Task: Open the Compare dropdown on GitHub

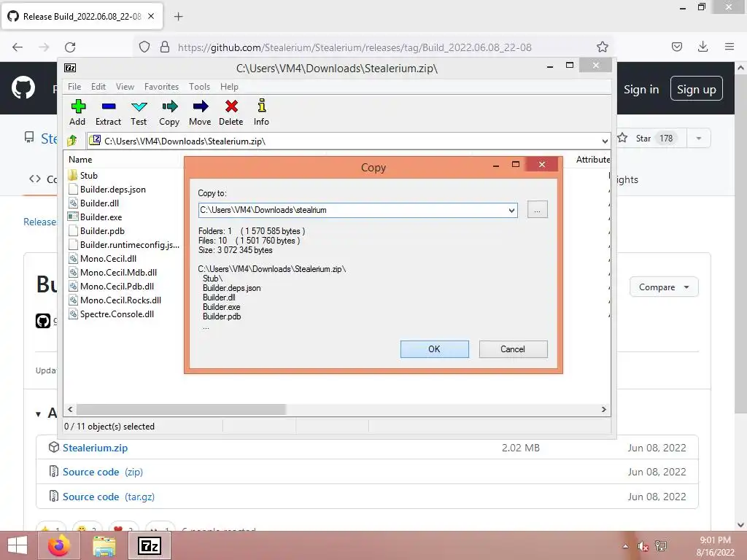Action: point(664,287)
